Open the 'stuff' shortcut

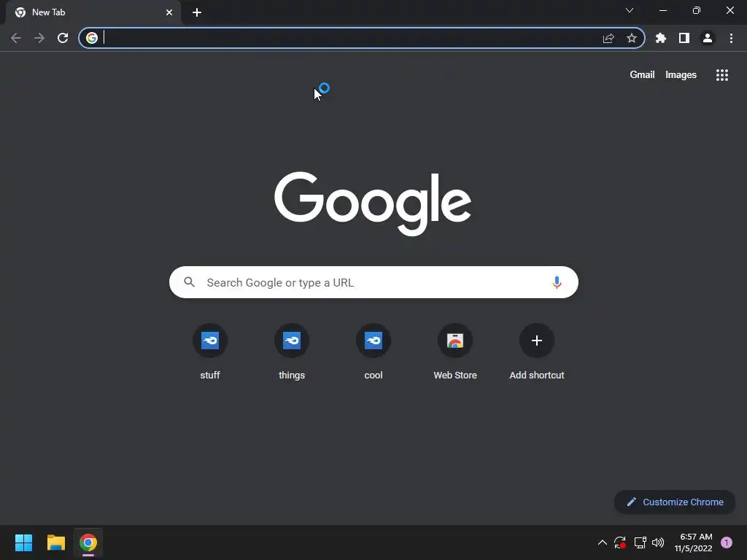pyautogui.click(x=210, y=351)
